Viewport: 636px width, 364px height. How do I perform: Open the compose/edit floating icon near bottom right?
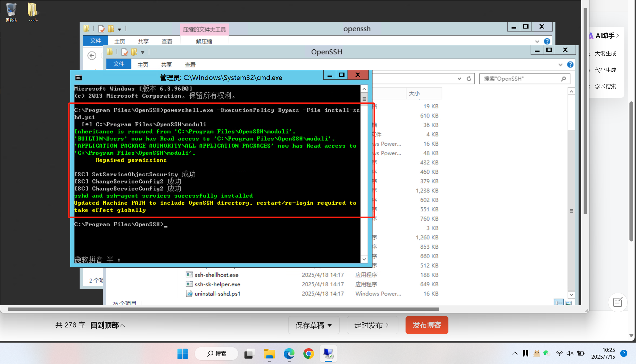[618, 302]
